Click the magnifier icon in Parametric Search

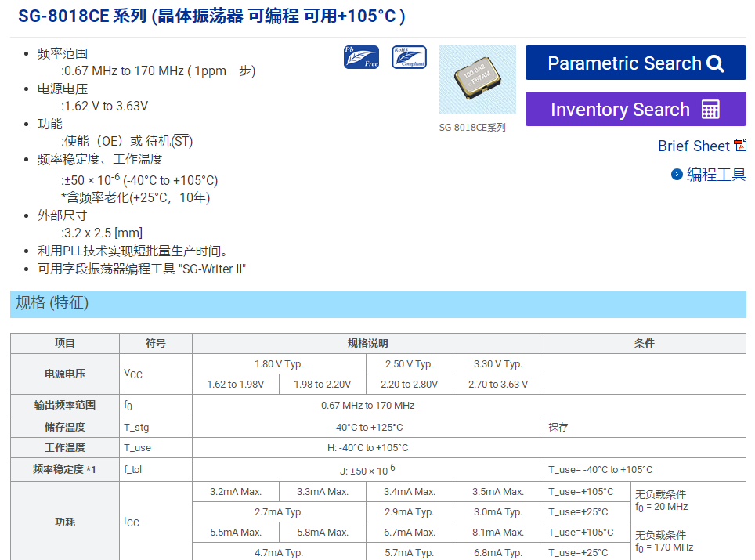[715, 63]
